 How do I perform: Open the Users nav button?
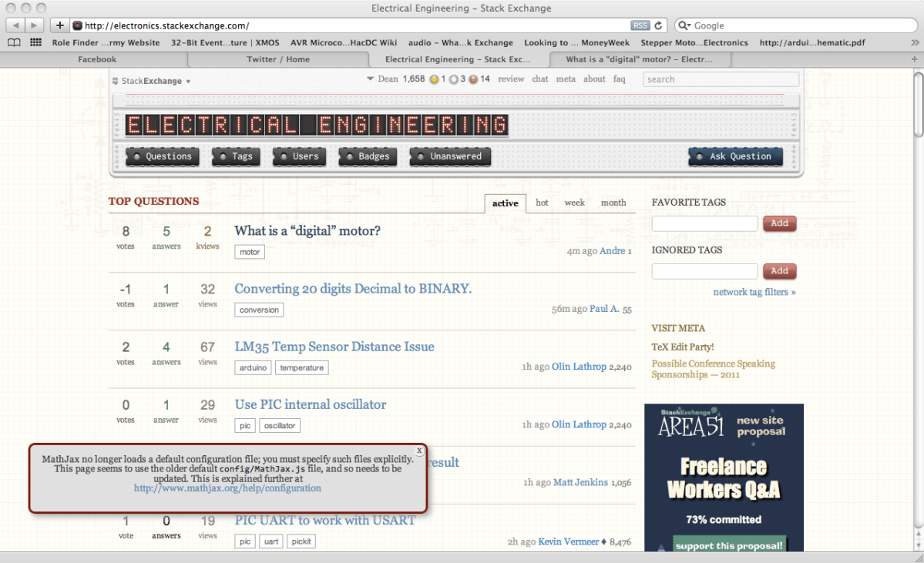[x=299, y=156]
